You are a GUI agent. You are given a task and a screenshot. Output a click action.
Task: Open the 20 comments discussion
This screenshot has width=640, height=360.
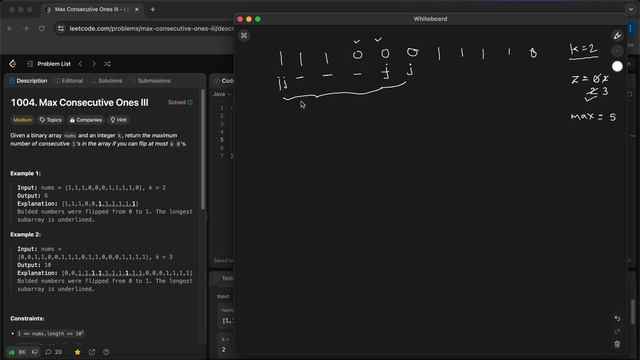[53, 352]
